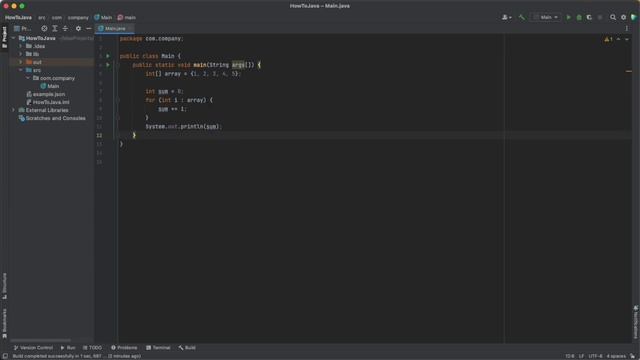Open the Version Control tool window tab
Screen dimensions: 640x360
coord(33,348)
